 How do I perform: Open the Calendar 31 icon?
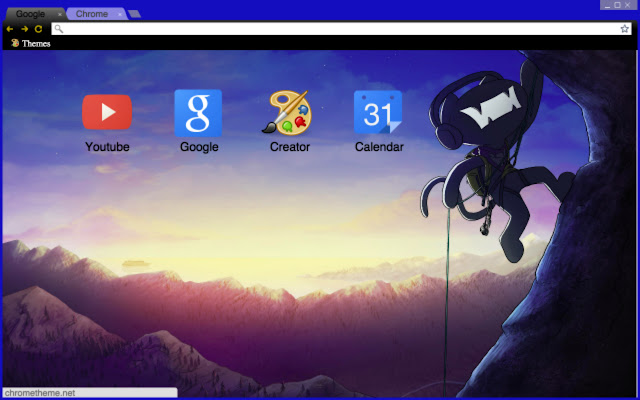coord(378,112)
